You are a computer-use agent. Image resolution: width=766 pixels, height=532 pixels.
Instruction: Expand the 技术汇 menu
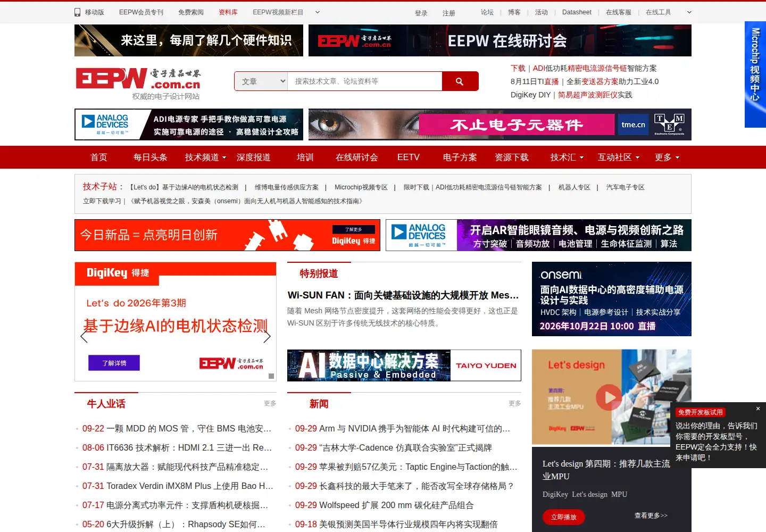pyautogui.click(x=567, y=157)
